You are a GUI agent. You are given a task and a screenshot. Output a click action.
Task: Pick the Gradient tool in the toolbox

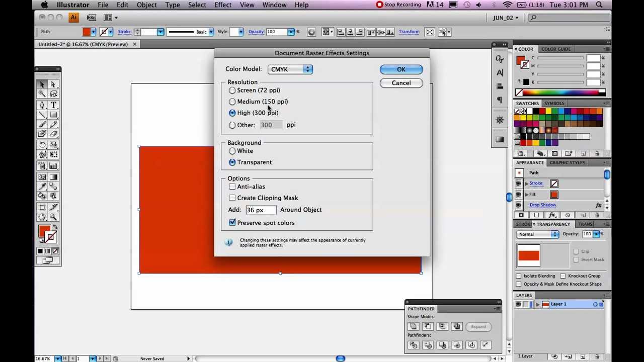(53, 176)
